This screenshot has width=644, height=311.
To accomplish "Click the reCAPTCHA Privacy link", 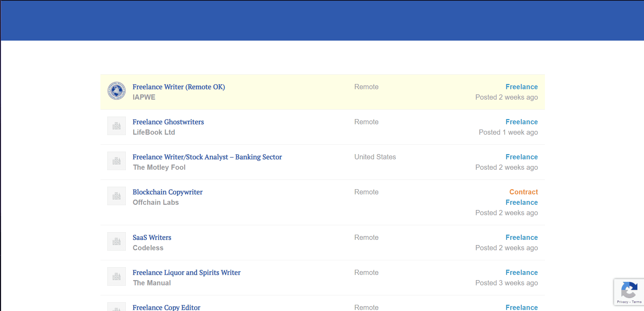I will (622, 302).
